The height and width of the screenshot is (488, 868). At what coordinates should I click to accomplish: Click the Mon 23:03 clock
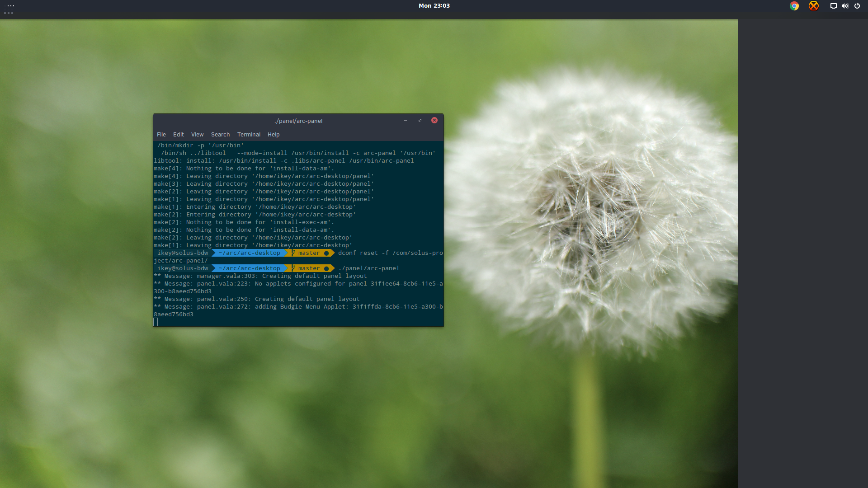point(434,6)
